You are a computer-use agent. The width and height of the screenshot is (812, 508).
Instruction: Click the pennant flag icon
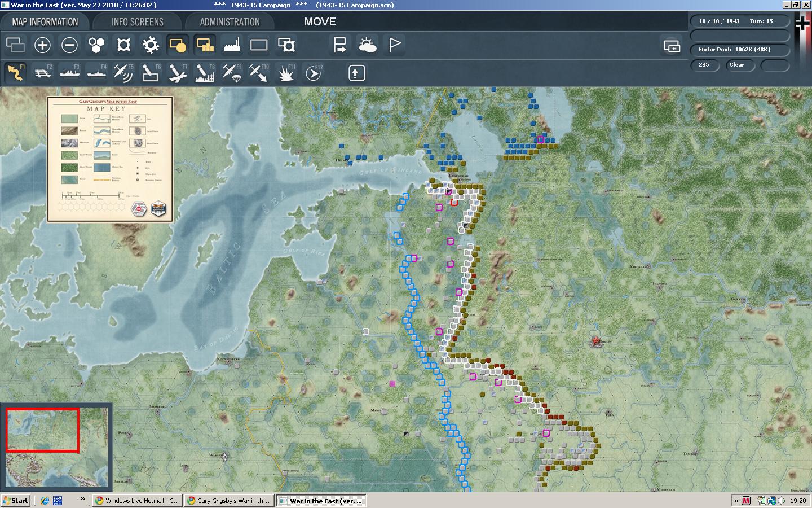pos(394,45)
